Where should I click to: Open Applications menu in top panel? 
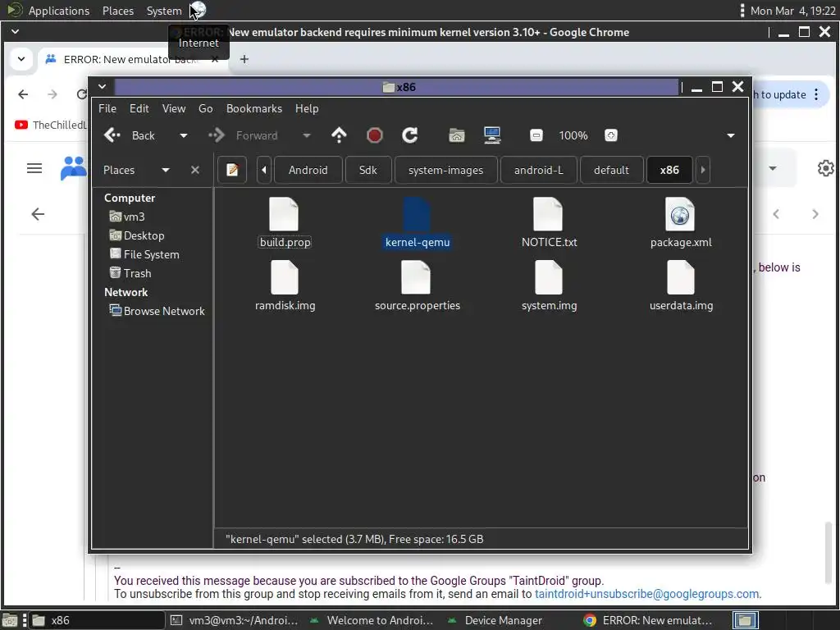[59, 11]
